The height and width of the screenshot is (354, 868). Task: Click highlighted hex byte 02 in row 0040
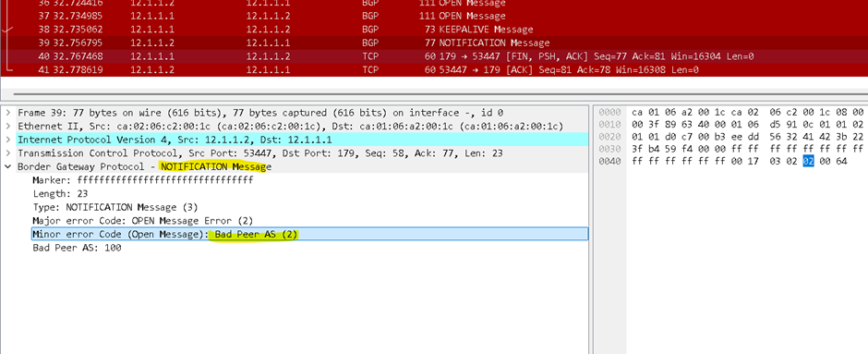point(808,161)
